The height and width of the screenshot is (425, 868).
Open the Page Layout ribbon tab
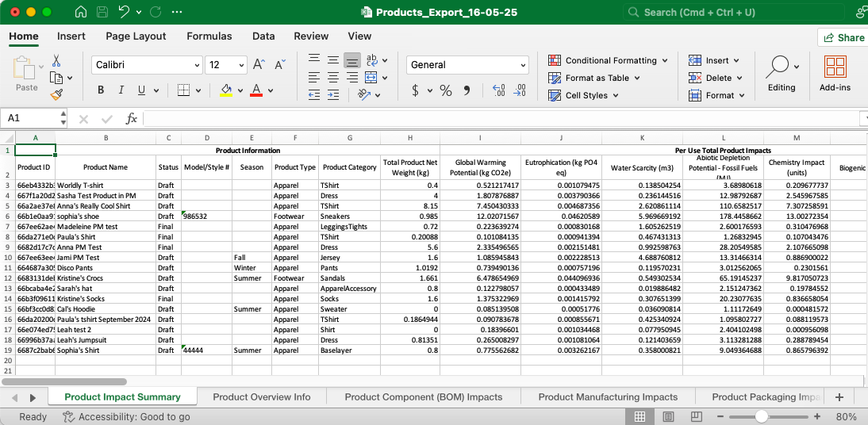[136, 36]
